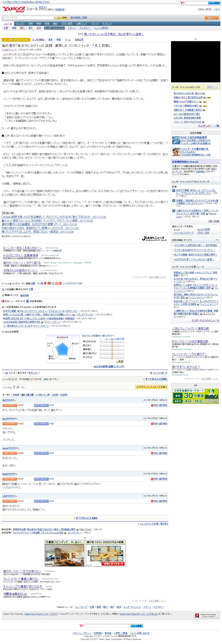Click 条件を指定して検索 link
Viewport: 222px width, 644px height.
[x=79, y=17]
